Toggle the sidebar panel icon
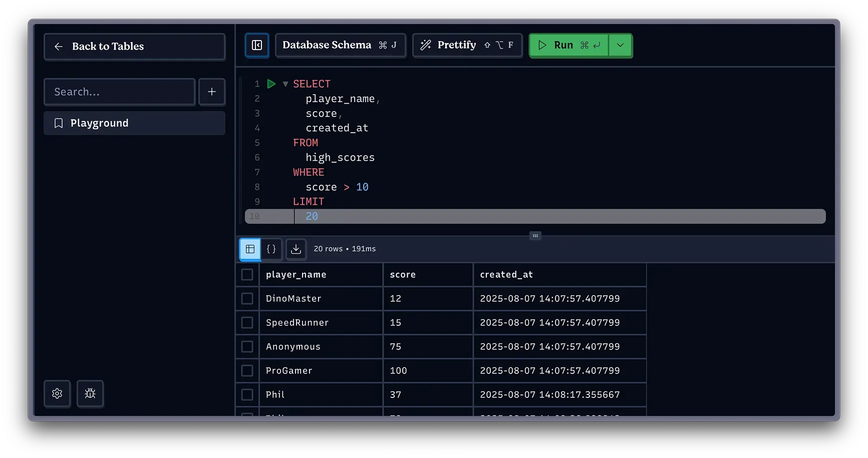Viewport: 868px width, 458px height. 256,45
